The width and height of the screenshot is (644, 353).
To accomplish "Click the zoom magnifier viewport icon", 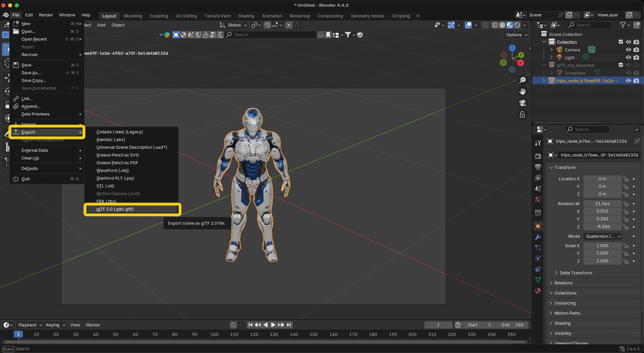I will tap(522, 80).
